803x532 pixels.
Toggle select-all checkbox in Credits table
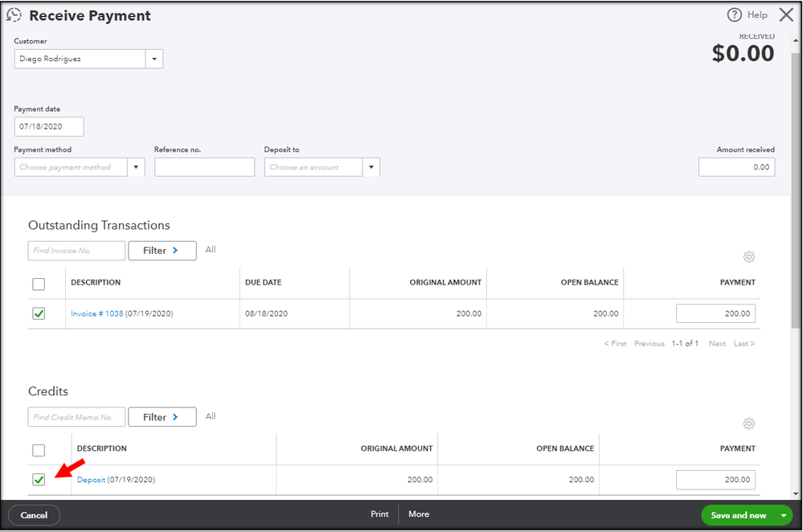[x=39, y=450]
